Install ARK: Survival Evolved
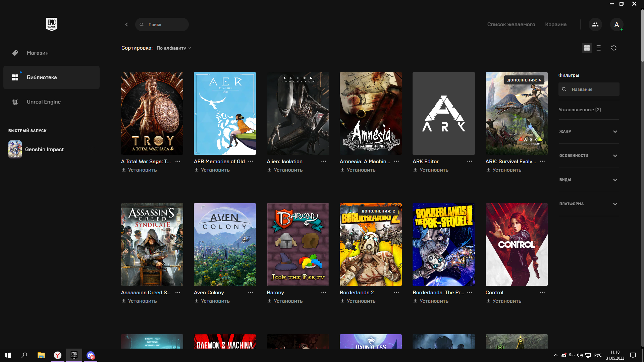 tap(504, 170)
